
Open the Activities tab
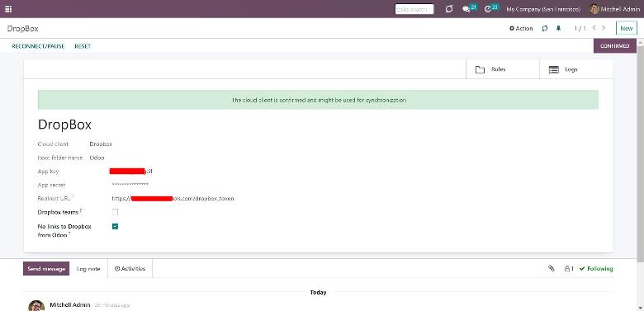coord(130,268)
